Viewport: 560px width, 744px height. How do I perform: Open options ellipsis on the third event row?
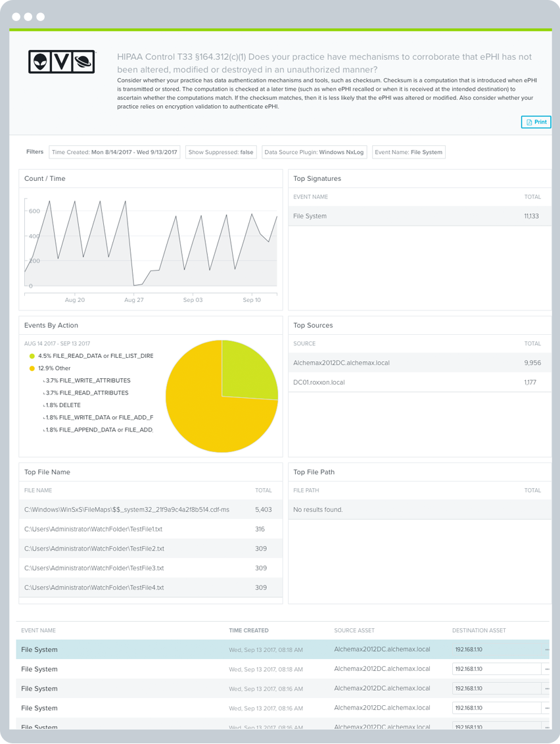(546, 689)
